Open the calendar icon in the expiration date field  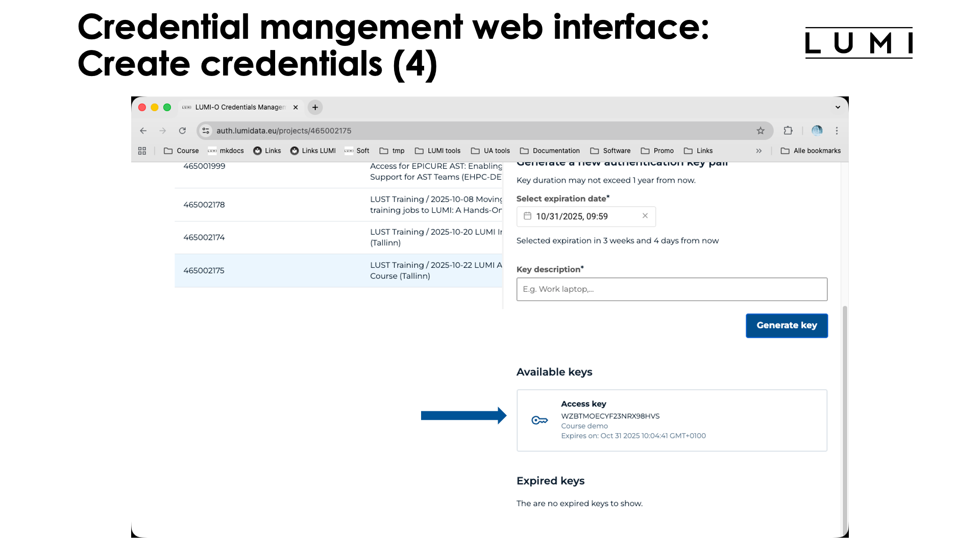click(528, 216)
